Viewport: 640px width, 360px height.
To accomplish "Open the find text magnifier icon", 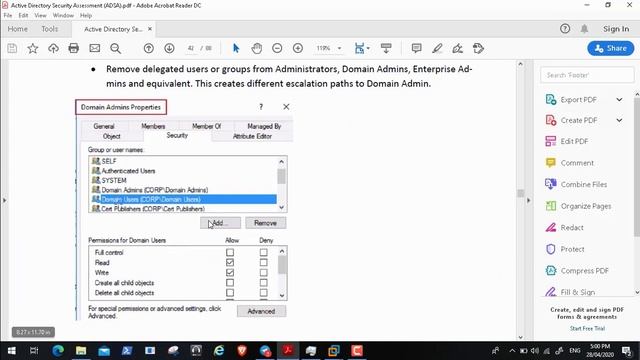I will [x=116, y=48].
